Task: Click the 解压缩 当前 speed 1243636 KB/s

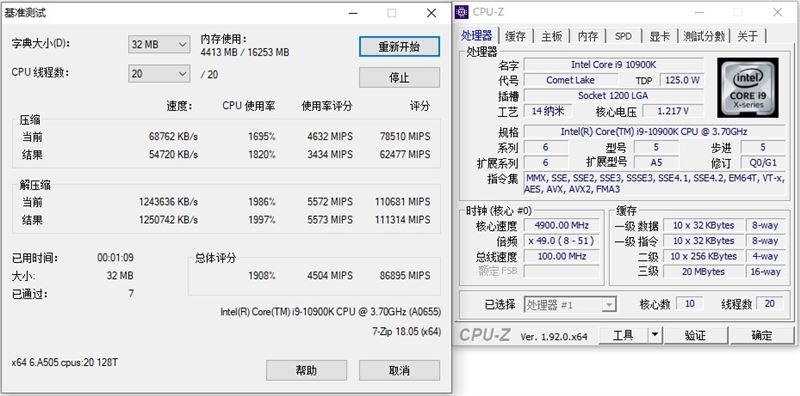Action: 168,202
